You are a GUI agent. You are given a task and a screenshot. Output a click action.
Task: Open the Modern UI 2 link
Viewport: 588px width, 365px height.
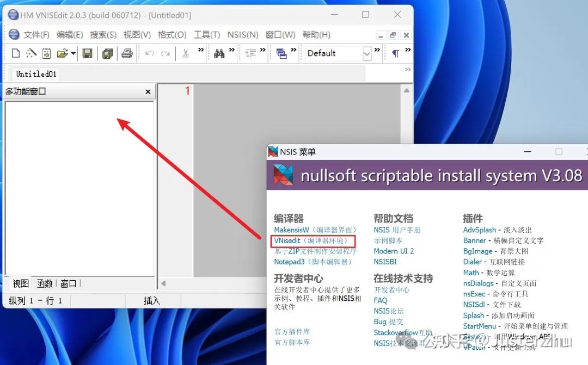point(394,251)
